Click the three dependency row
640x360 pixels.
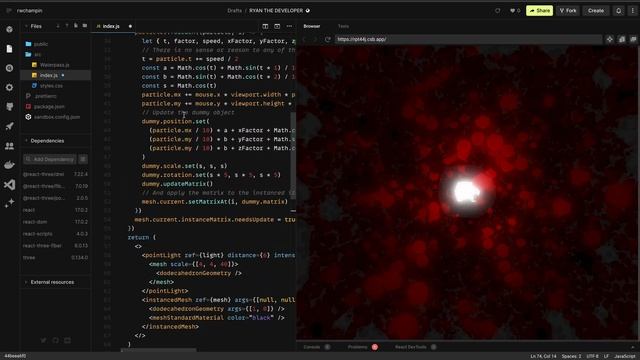tap(56, 258)
